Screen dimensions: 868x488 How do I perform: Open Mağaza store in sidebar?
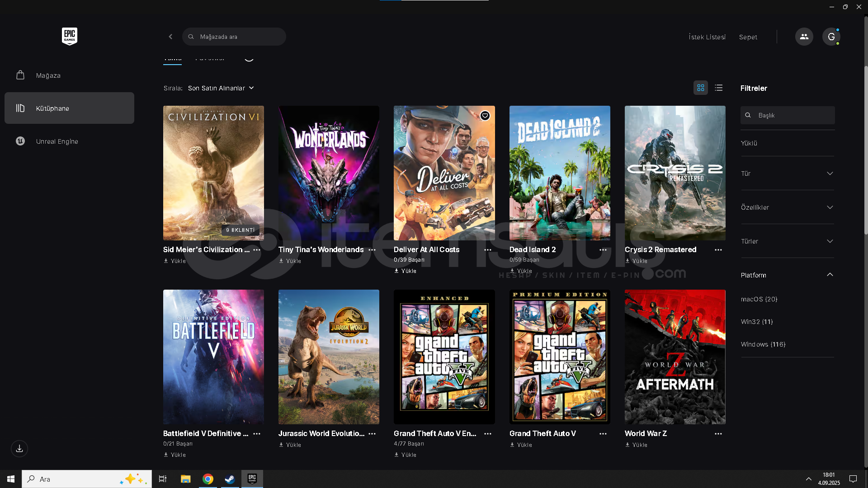pyautogui.click(x=69, y=75)
